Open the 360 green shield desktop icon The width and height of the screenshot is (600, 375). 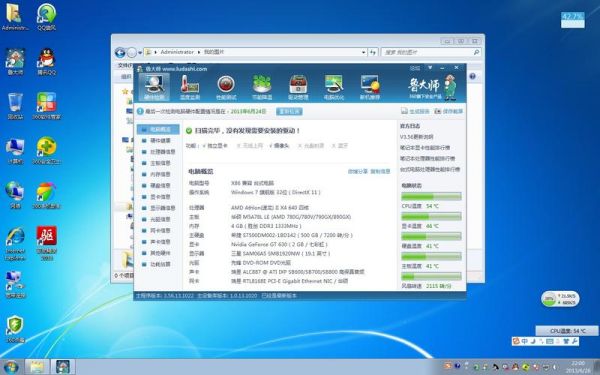(x=15, y=329)
